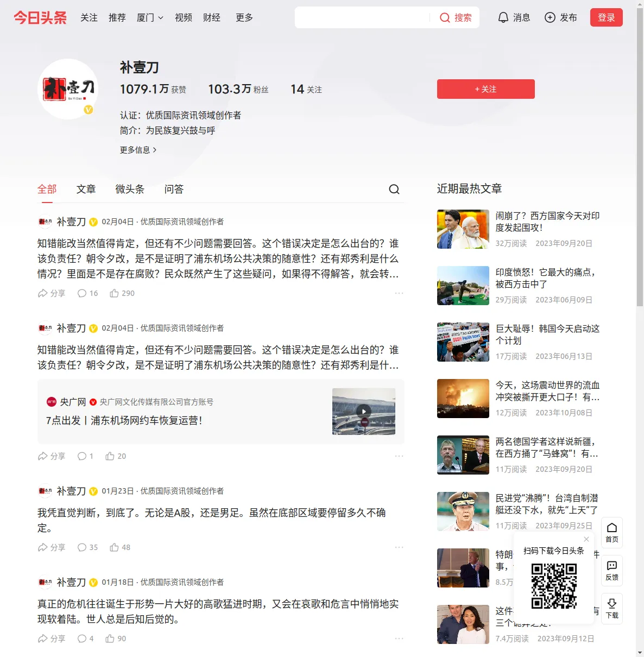Image resolution: width=644 pixels, height=657 pixels.
Task: Expand 更多信息 profile details
Action: point(138,150)
